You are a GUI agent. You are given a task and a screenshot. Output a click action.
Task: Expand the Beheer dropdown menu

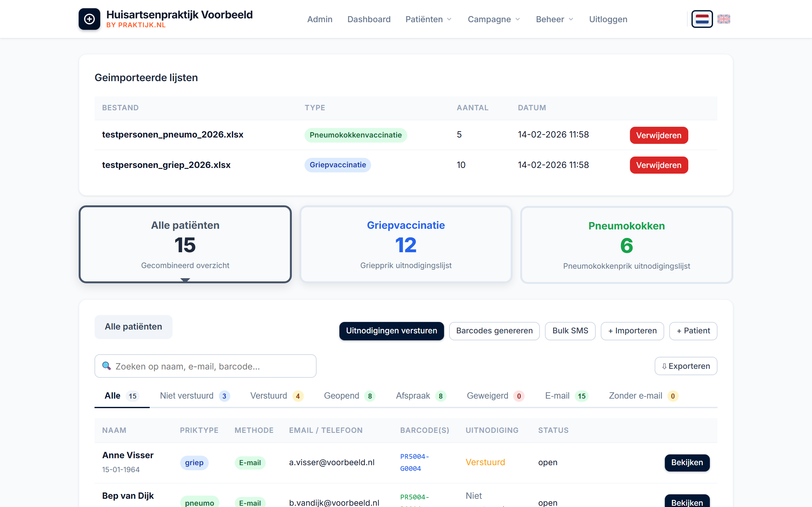(554, 19)
